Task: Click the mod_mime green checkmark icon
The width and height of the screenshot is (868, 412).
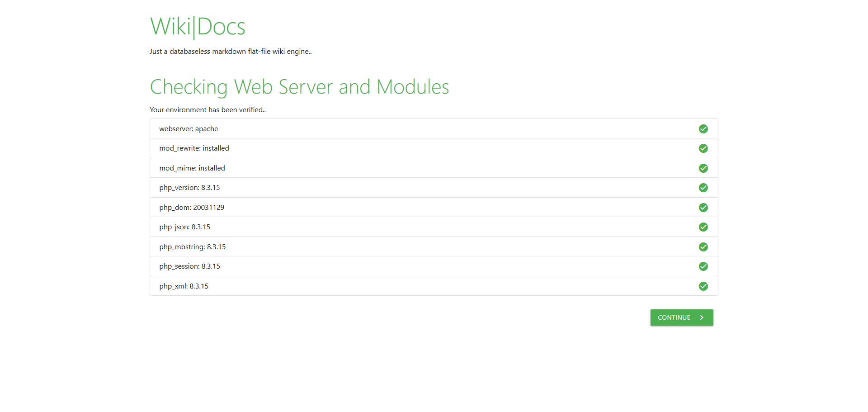Action: 703,168
